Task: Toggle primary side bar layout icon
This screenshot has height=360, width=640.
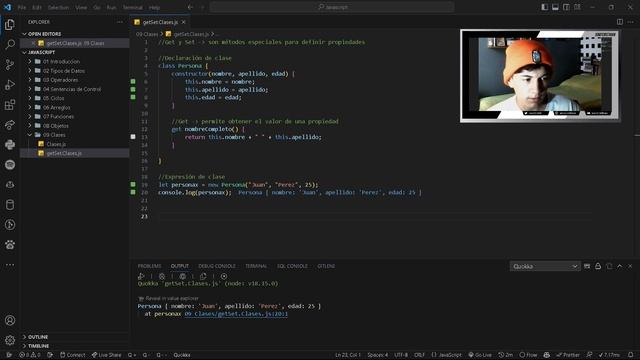Action: (x=544, y=7)
